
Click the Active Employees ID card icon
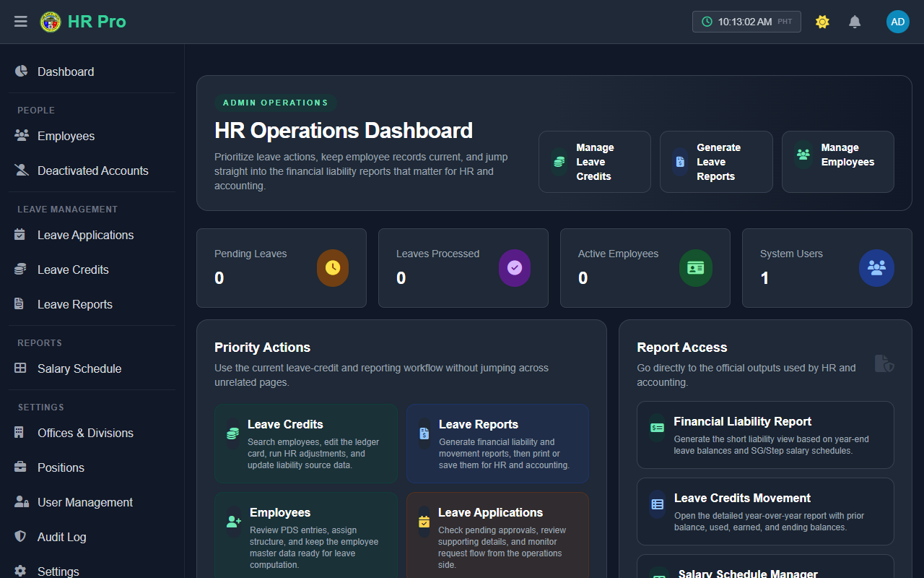696,267
